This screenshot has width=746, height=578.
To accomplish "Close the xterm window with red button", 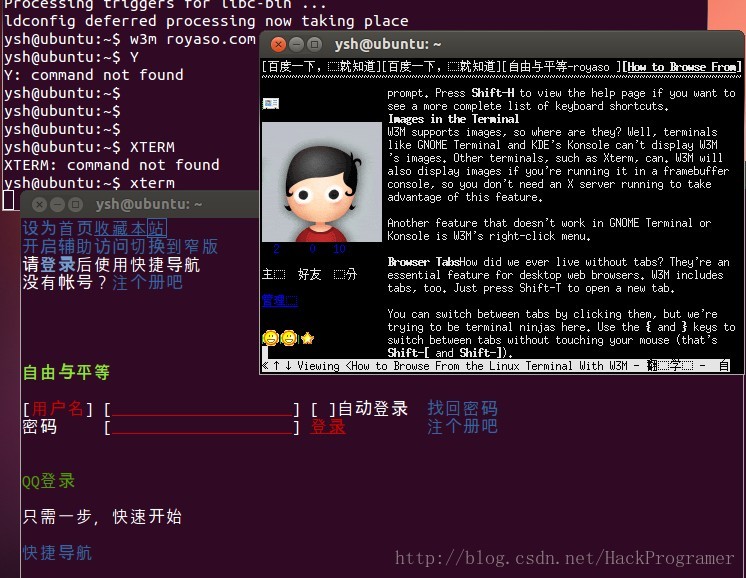I will tap(278, 45).
